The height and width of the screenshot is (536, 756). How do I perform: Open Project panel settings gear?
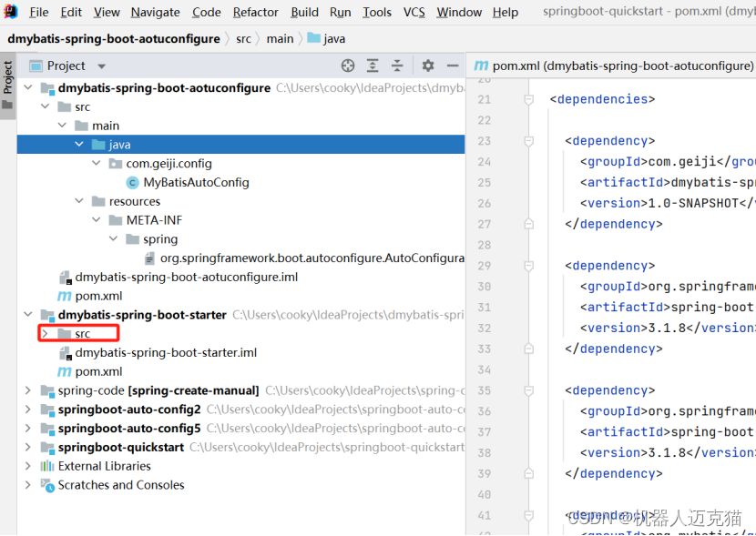point(427,66)
